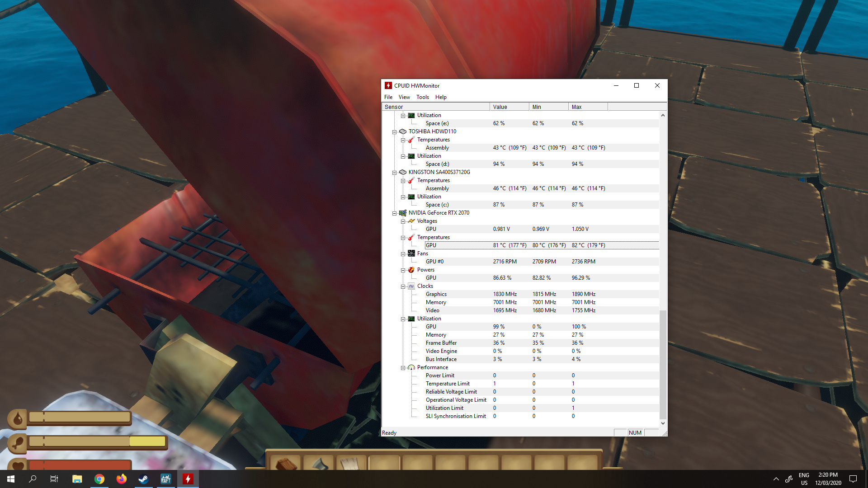Viewport: 868px width, 488px height.
Task: Collapse the GPU Voltages group
Action: [403, 221]
